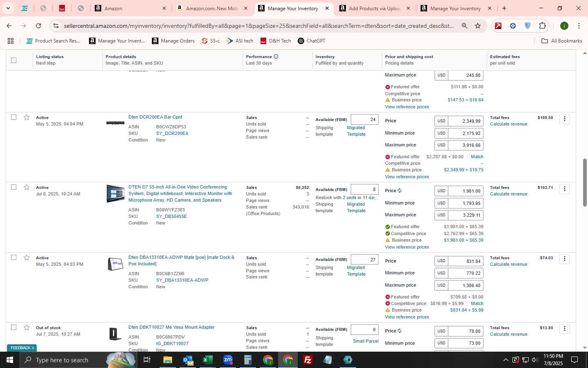Open Zoom from the taskbar
Viewport: 588px width, 368px height.
(228, 360)
